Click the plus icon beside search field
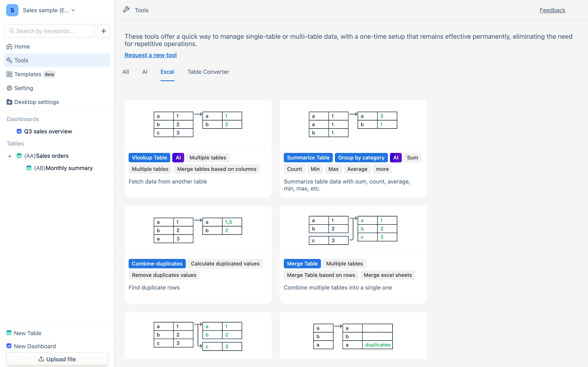 [x=104, y=31]
